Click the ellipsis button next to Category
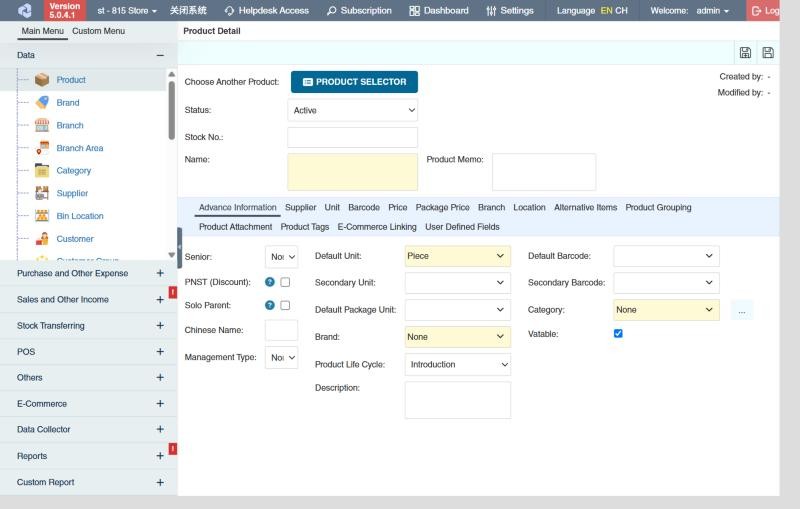Viewport: 800px width, 509px height. tap(742, 310)
